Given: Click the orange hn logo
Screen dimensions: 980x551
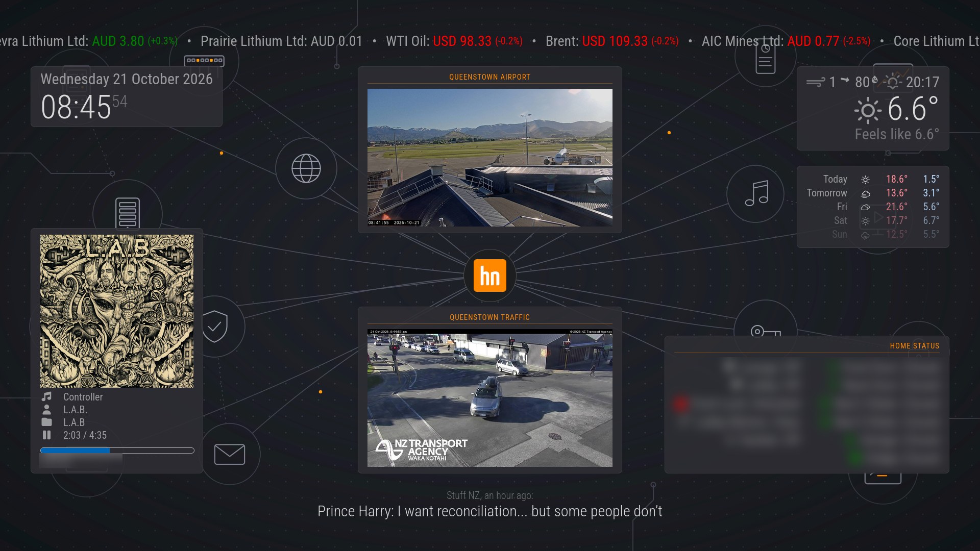Looking at the screenshot, I should [x=490, y=275].
